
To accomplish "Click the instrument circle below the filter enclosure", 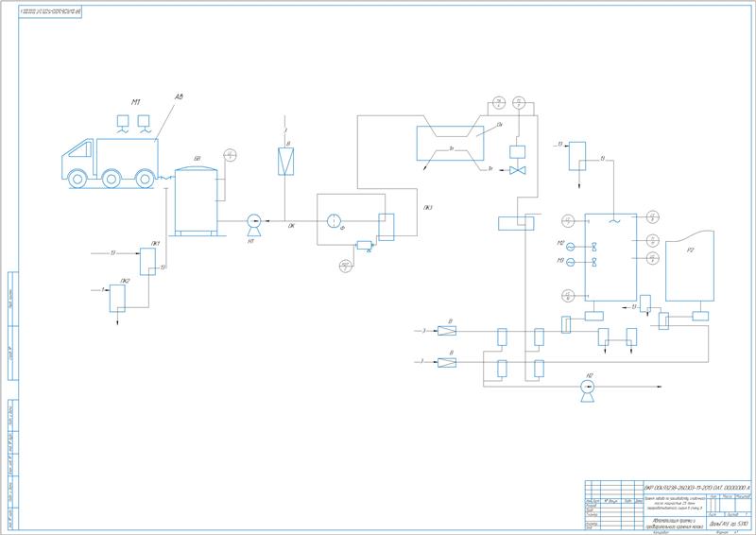I will (346, 266).
